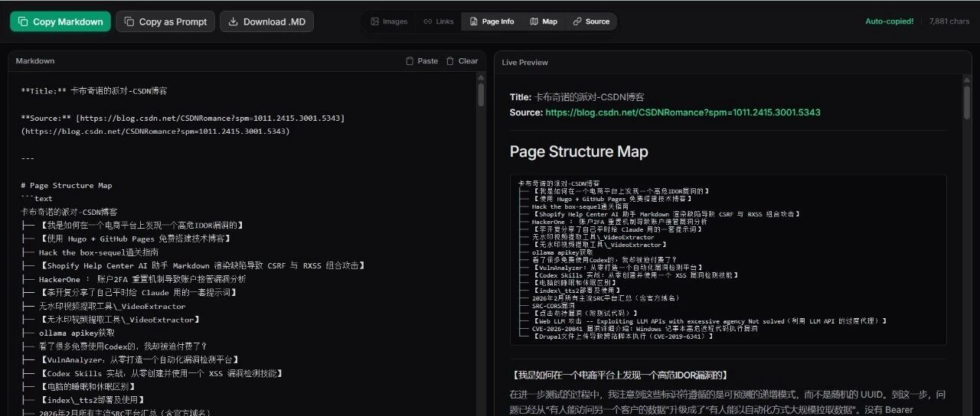This screenshot has height=416, width=980.
Task: Click the '---' separator line in editor
Action: click(x=28, y=158)
